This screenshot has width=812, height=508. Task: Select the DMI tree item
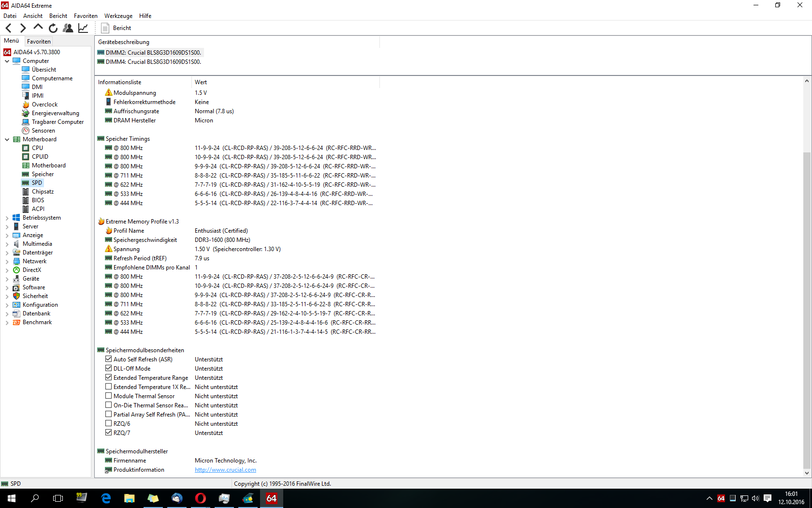pos(37,87)
